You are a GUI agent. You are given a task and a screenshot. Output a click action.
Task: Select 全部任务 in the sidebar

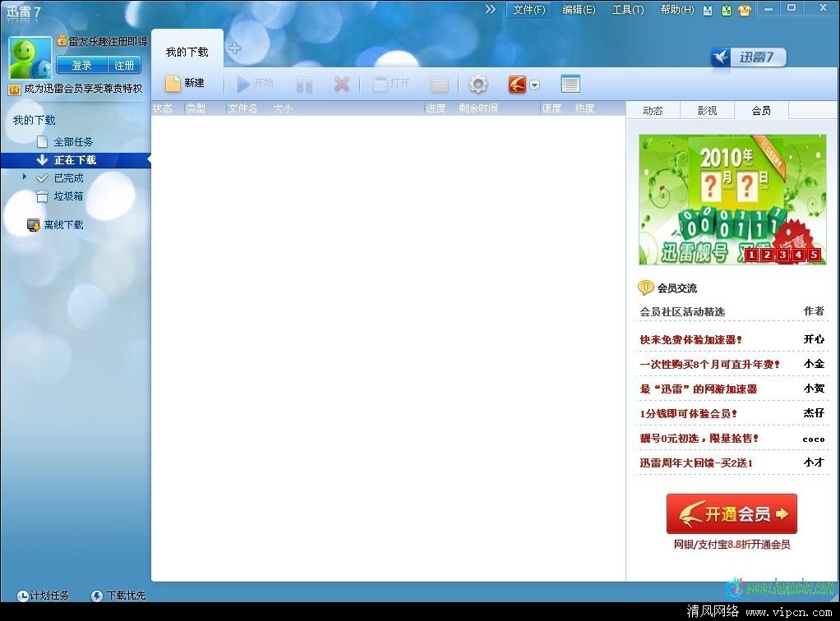pyautogui.click(x=73, y=142)
